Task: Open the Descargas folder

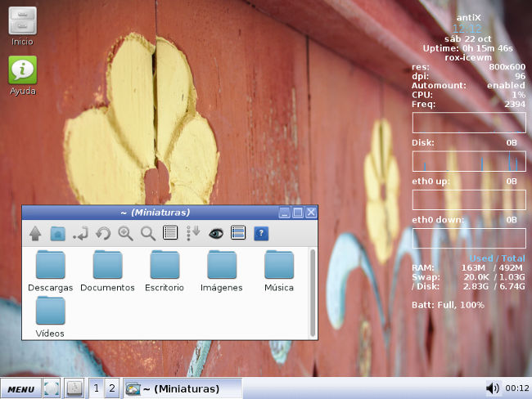Action: [50, 271]
